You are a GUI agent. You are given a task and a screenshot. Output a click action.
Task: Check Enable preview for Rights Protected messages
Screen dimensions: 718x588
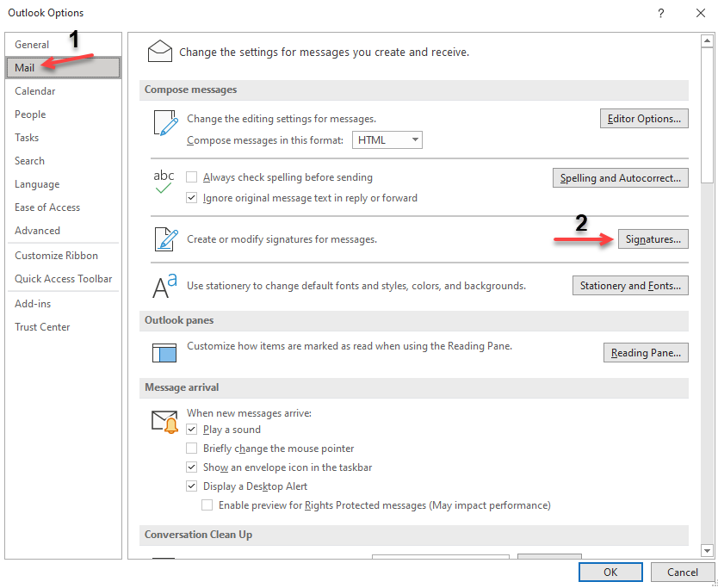pos(207,505)
